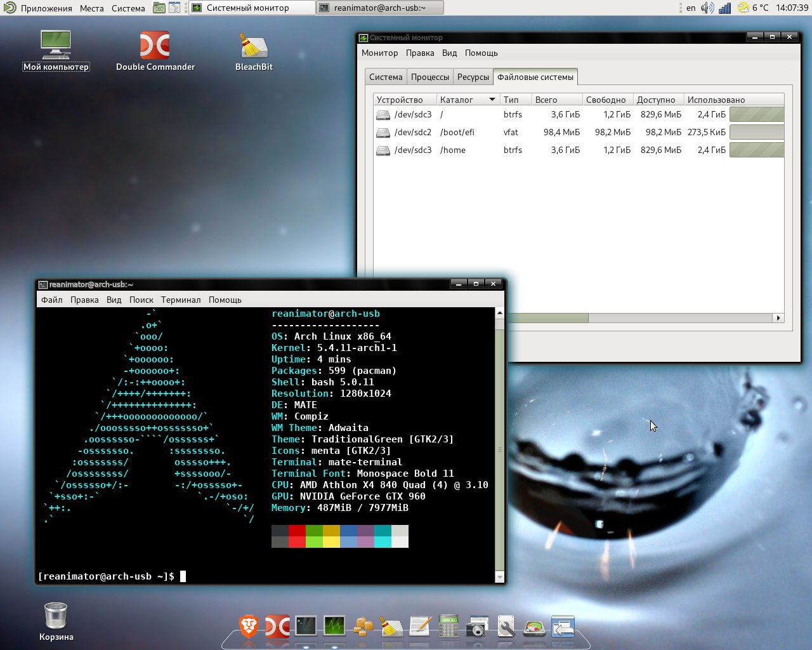The width and height of the screenshot is (812, 650).
Task: Sort by the Использовано column header
Action: (734, 100)
